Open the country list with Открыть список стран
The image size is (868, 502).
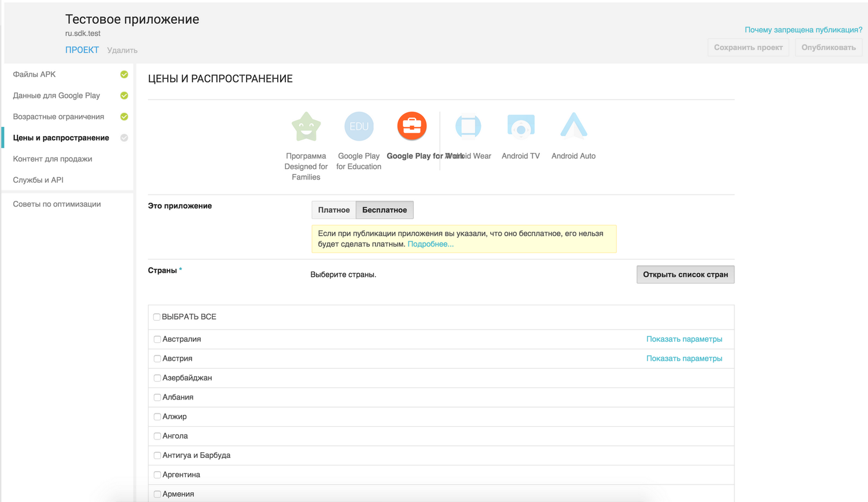685,274
